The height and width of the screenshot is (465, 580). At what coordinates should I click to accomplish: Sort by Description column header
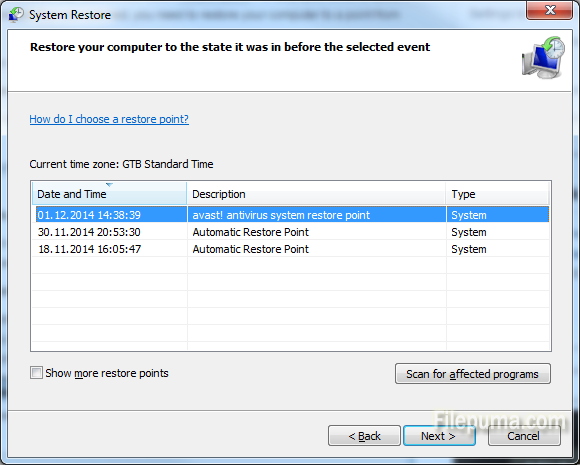tap(316, 193)
